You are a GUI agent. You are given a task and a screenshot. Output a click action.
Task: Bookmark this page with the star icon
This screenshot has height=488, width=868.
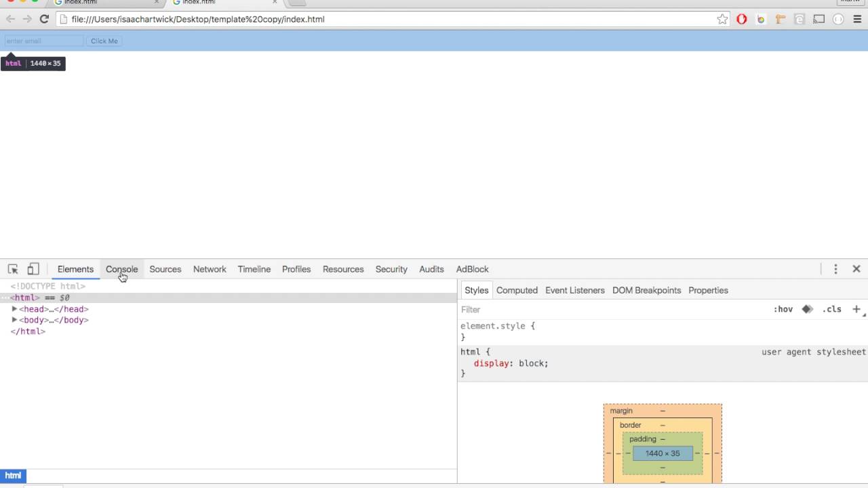coord(722,19)
